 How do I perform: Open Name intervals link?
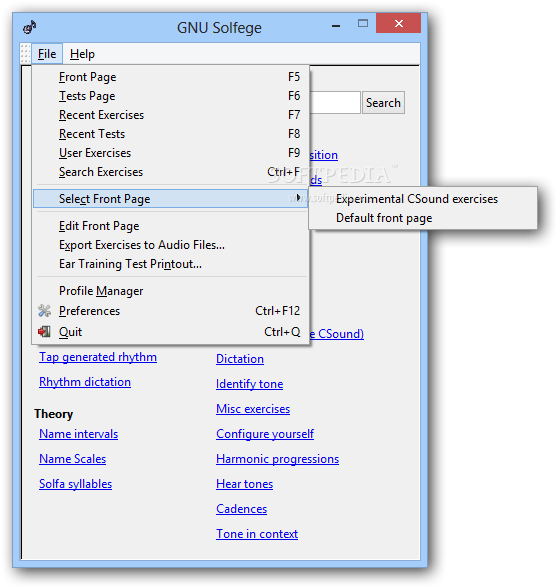79,434
